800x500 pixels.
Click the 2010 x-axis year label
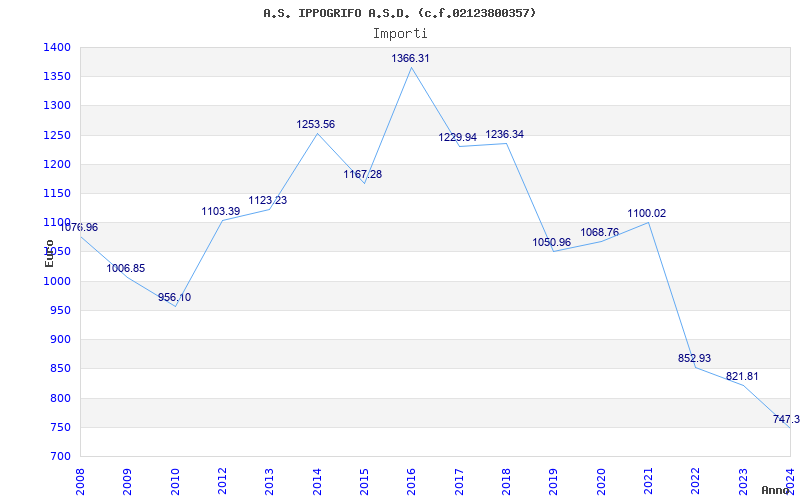[175, 482]
